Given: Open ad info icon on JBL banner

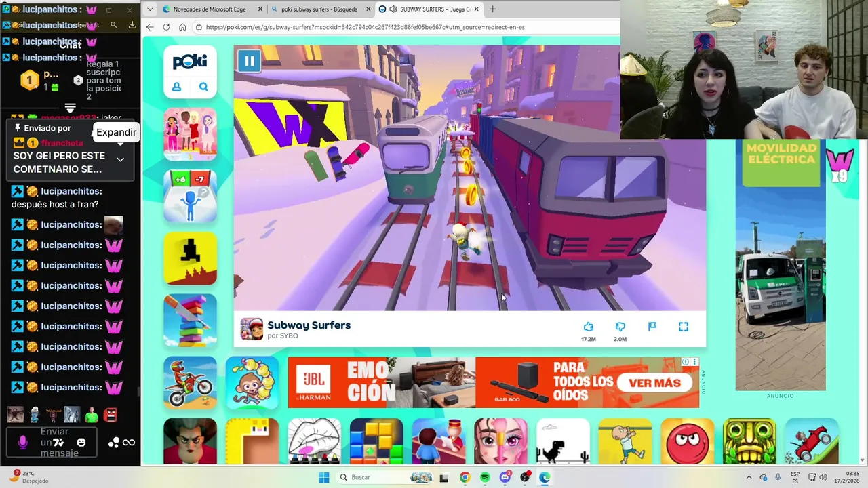Looking at the screenshot, I should pyautogui.click(x=686, y=362).
